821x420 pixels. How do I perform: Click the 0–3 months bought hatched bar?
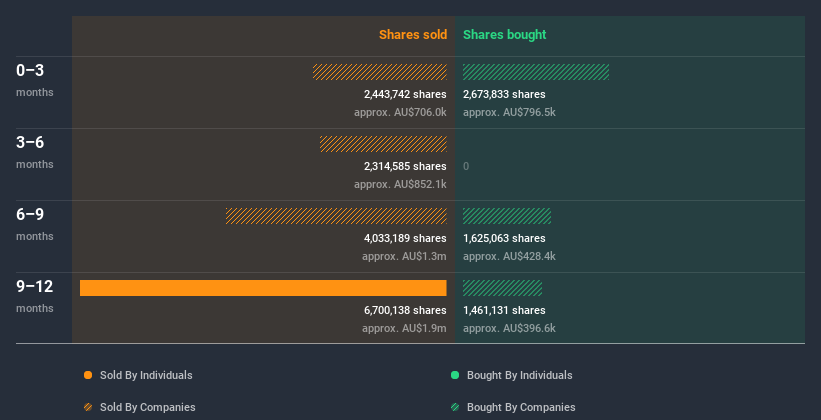coord(536,72)
